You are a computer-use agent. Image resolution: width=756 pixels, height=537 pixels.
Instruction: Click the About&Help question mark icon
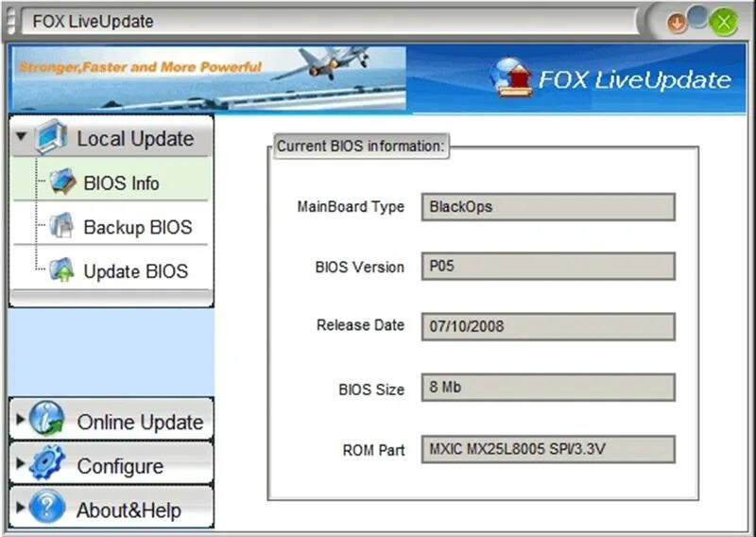click(x=46, y=507)
